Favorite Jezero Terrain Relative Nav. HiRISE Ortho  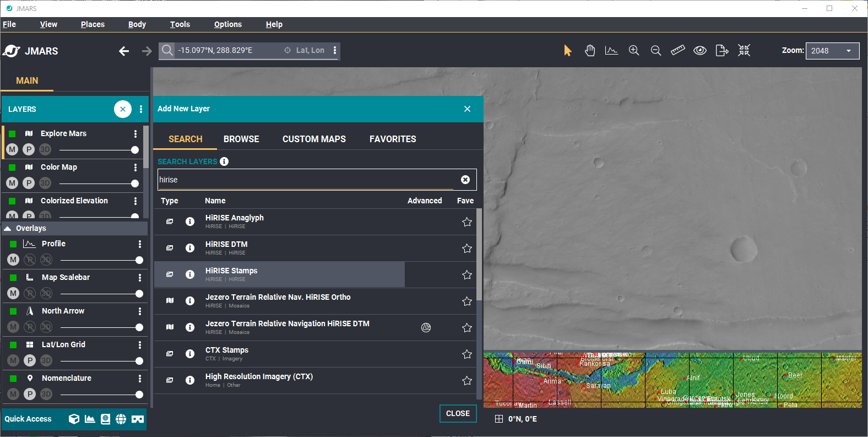467,301
